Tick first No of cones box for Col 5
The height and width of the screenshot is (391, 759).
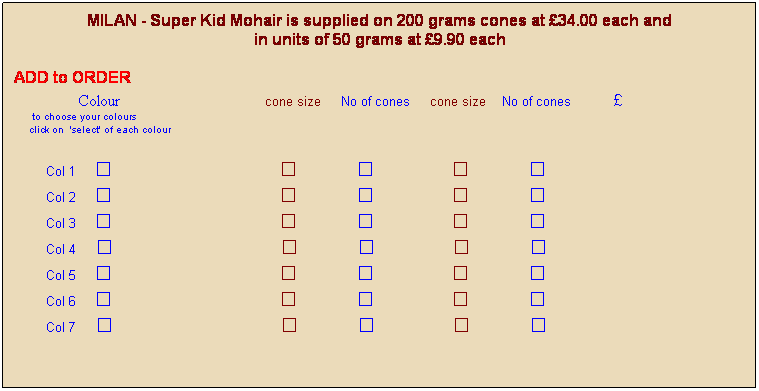tap(365, 273)
